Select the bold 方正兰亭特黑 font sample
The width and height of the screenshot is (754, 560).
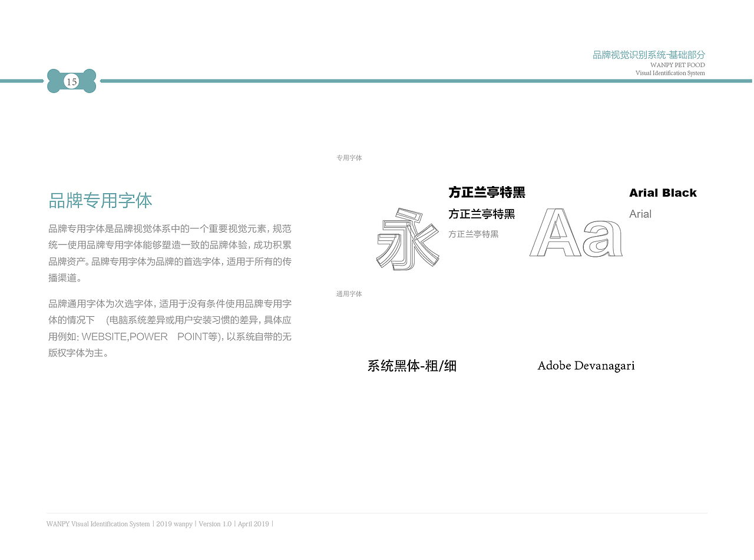[x=487, y=192]
